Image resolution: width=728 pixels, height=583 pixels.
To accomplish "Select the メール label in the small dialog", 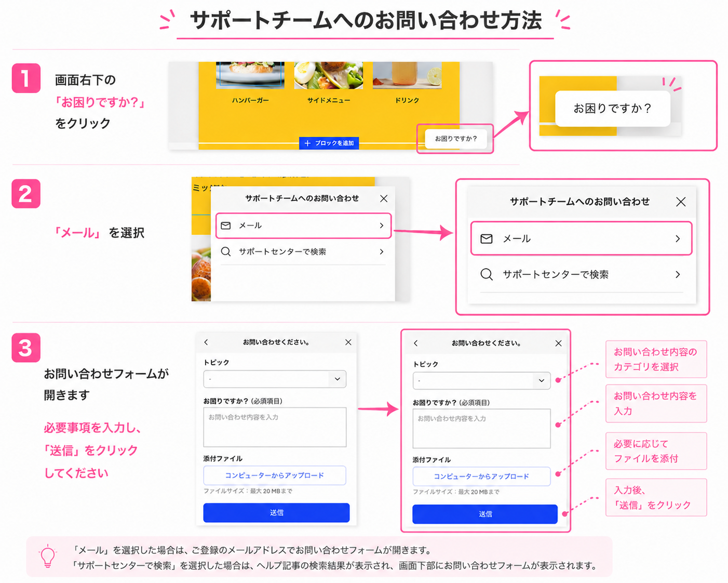I will pyautogui.click(x=250, y=226).
